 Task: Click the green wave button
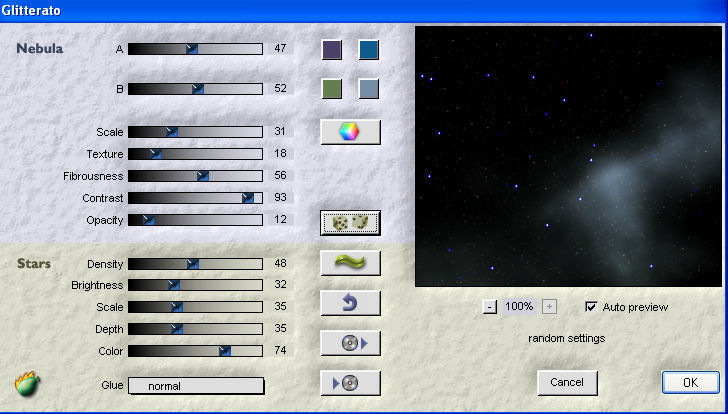pos(350,263)
